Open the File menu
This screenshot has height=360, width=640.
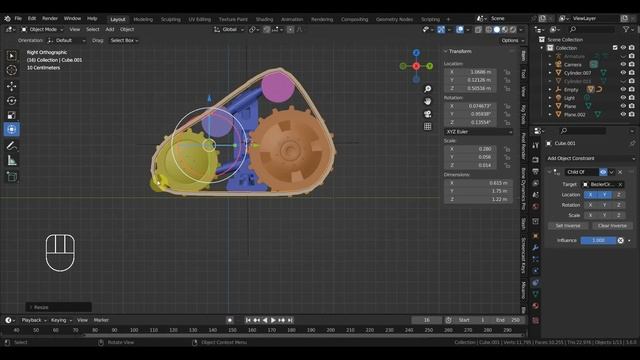(18, 18)
